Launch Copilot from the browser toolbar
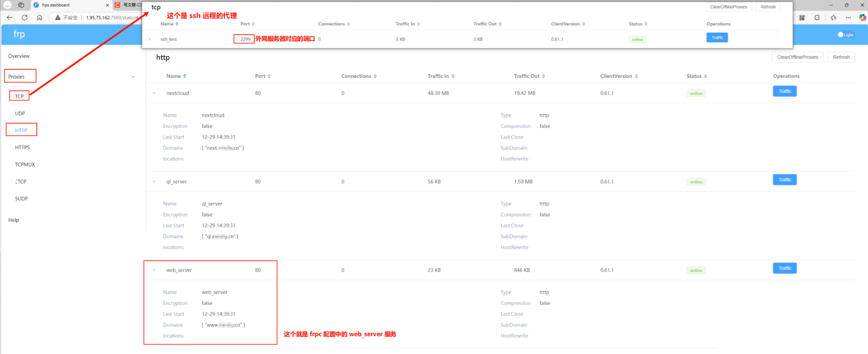Screen dimensions: 868x354 point(862,18)
